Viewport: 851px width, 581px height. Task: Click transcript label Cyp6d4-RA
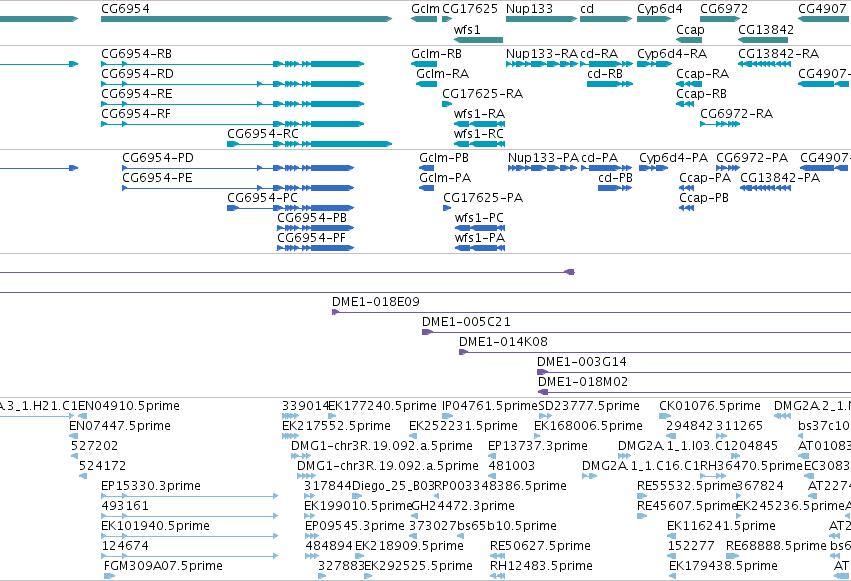(672, 54)
